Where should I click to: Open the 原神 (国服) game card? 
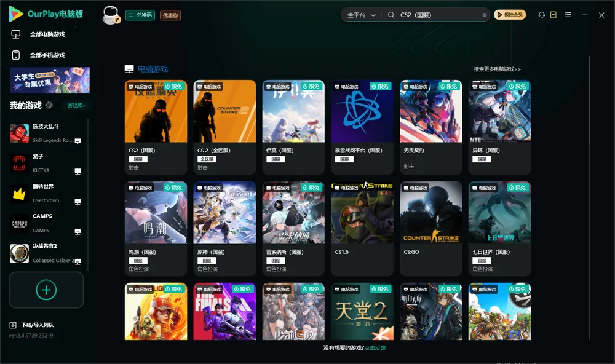click(x=224, y=229)
